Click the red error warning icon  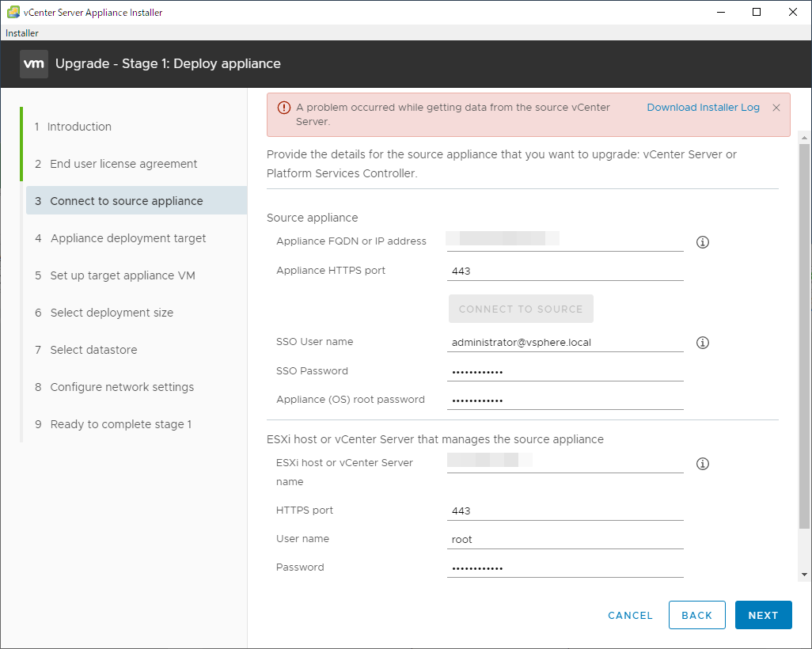coord(282,108)
